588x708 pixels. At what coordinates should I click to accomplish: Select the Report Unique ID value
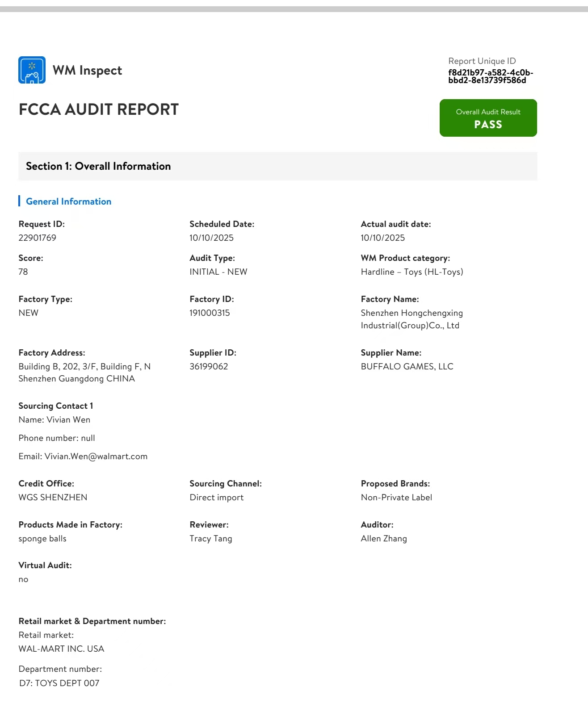coord(491,76)
